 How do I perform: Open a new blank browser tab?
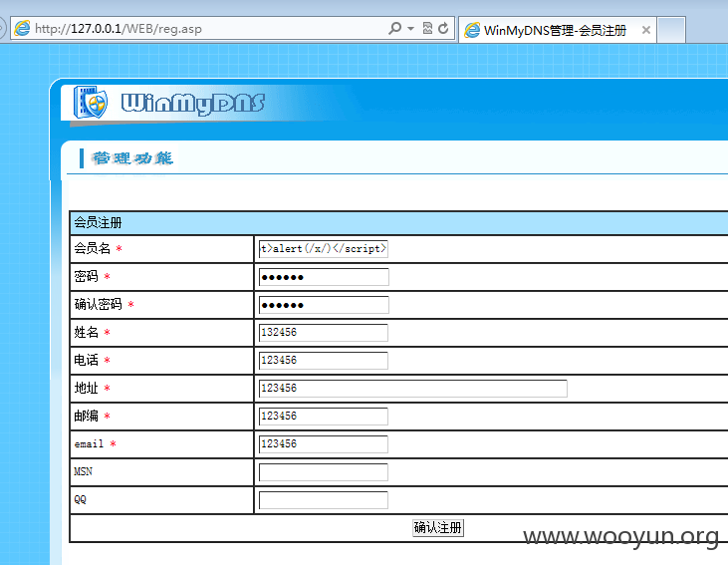tap(671, 30)
